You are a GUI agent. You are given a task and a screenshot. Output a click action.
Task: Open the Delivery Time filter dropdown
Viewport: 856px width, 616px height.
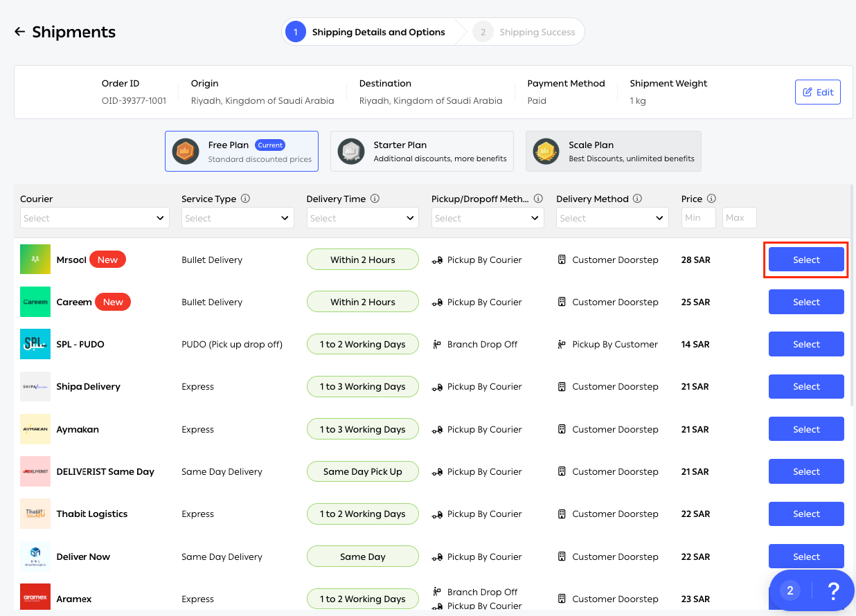pos(363,218)
